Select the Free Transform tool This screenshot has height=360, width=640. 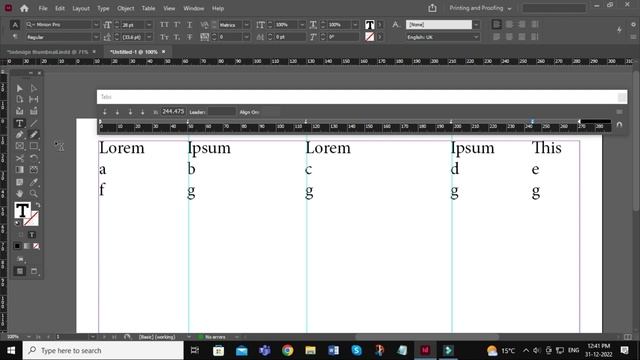click(34, 158)
